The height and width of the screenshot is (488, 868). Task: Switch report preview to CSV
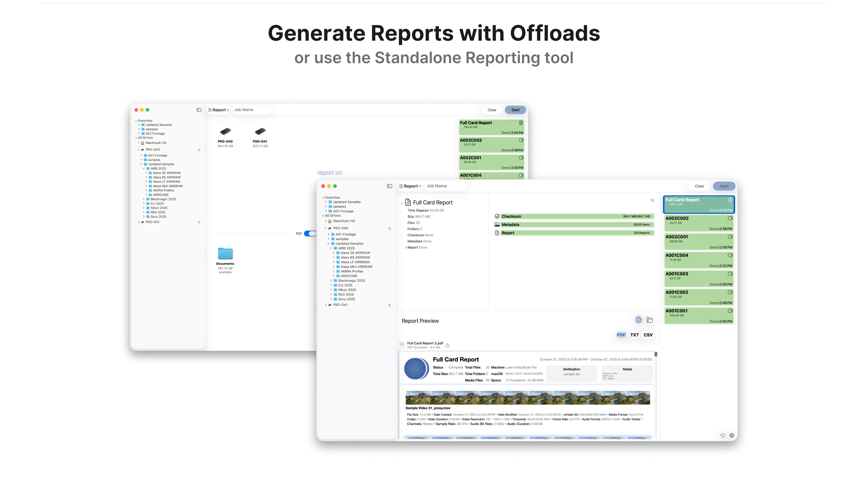648,335
